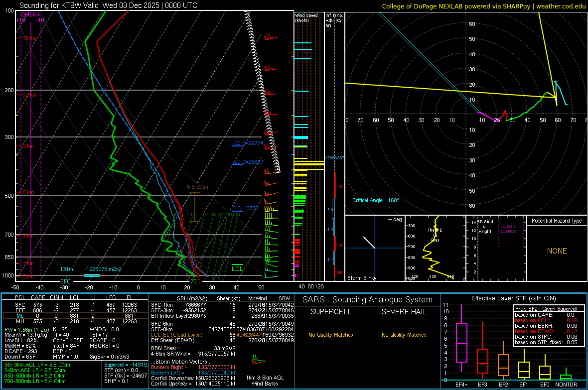
Task: Click the SARS - Sounding Analogue System heading
Action: [x=368, y=300]
